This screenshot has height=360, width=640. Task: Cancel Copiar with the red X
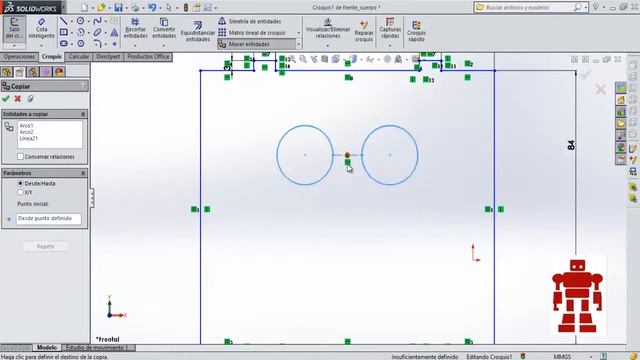[18, 98]
